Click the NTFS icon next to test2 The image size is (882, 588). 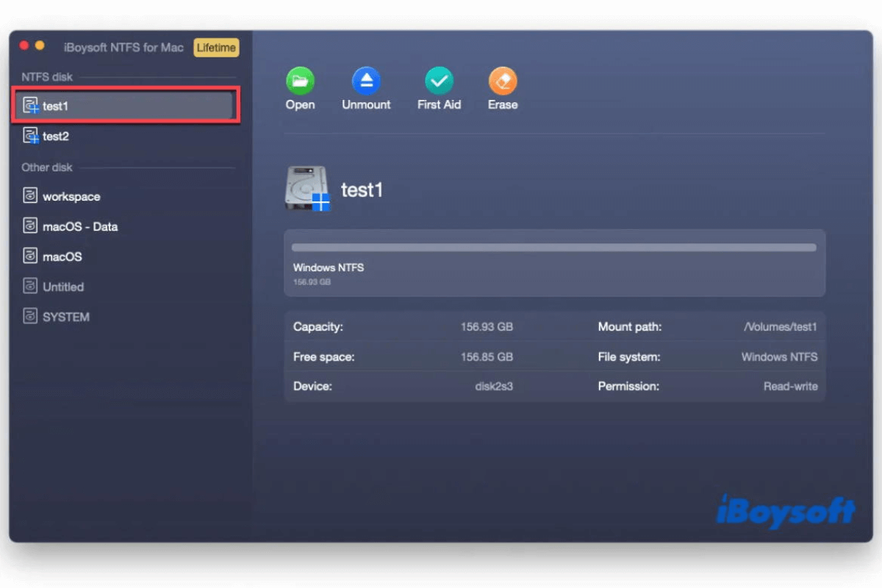29,136
